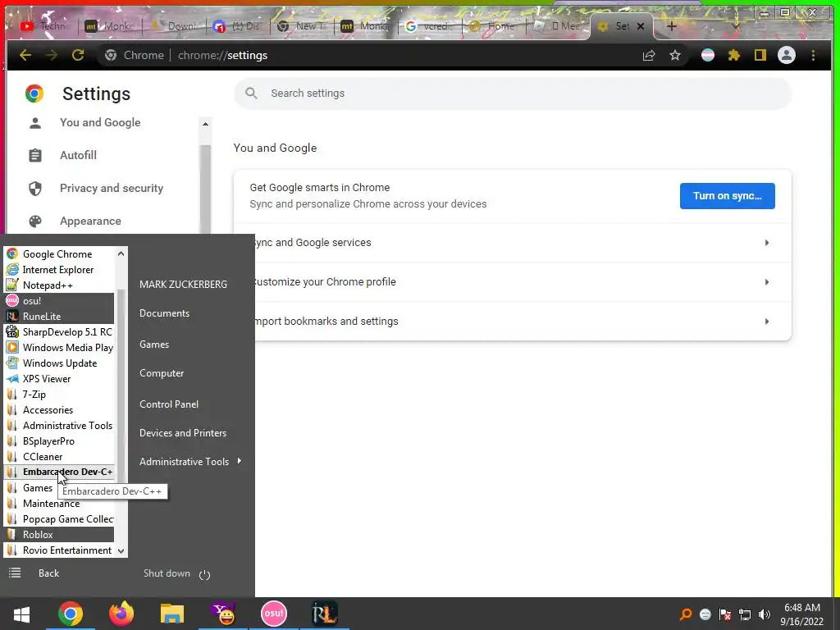Screen dimensions: 840x630
Task: Expand Administrative Tools folder in program list
Action: coord(59,426)
